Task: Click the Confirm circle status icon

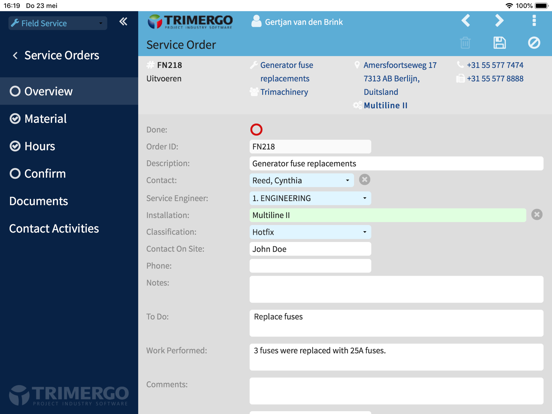Action: (x=15, y=174)
